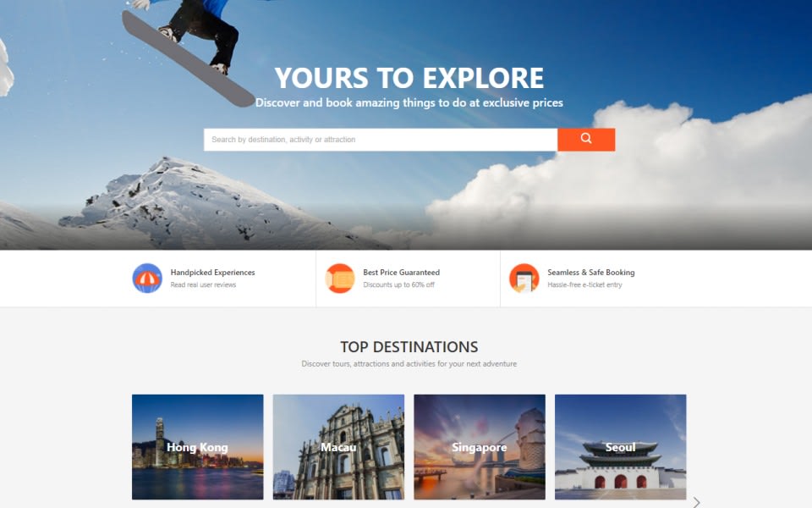Click Hassle-free e-ticket entry text
This screenshot has width=812, height=508.
(x=584, y=284)
